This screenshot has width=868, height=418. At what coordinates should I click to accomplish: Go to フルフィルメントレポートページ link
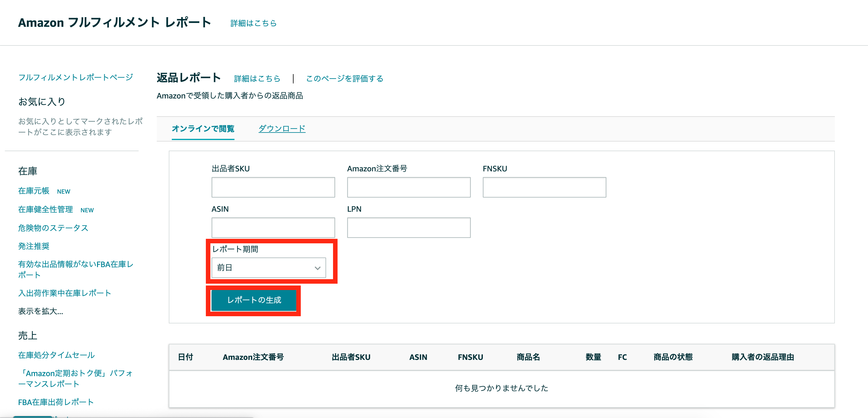[75, 77]
